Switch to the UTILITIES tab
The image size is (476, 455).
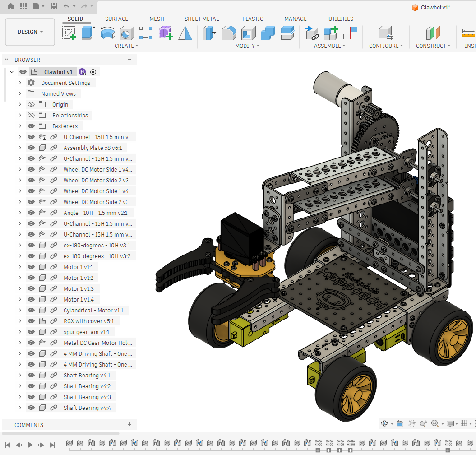(x=341, y=19)
